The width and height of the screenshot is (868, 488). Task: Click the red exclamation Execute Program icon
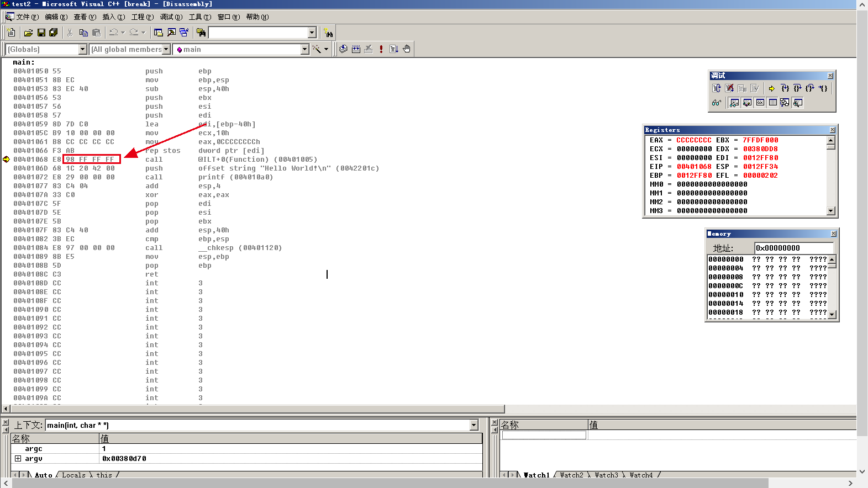[381, 49]
